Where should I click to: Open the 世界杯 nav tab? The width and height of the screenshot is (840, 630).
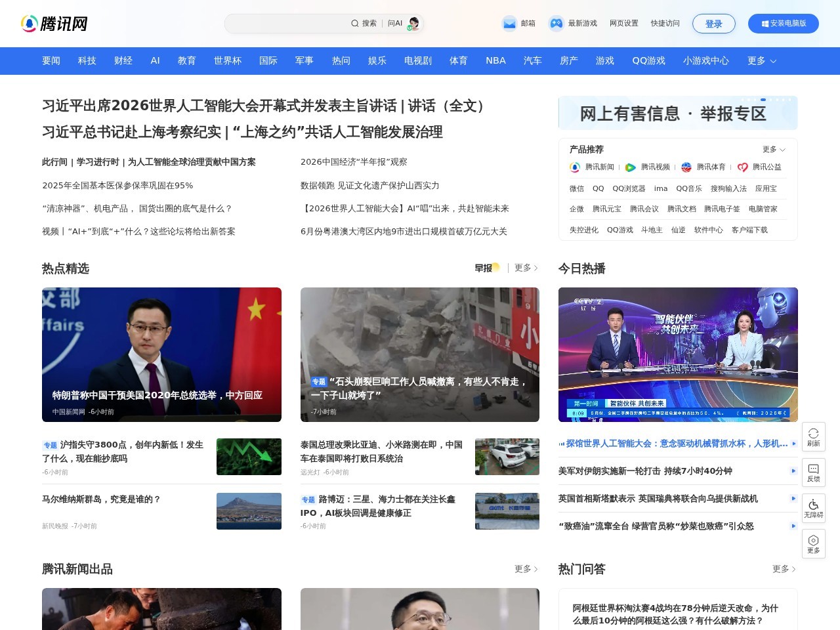click(228, 60)
